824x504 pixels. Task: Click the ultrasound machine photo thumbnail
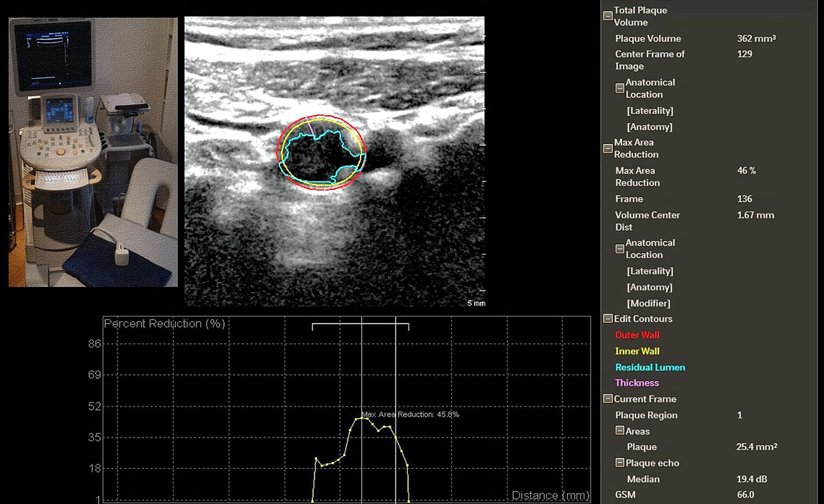tap(93, 152)
